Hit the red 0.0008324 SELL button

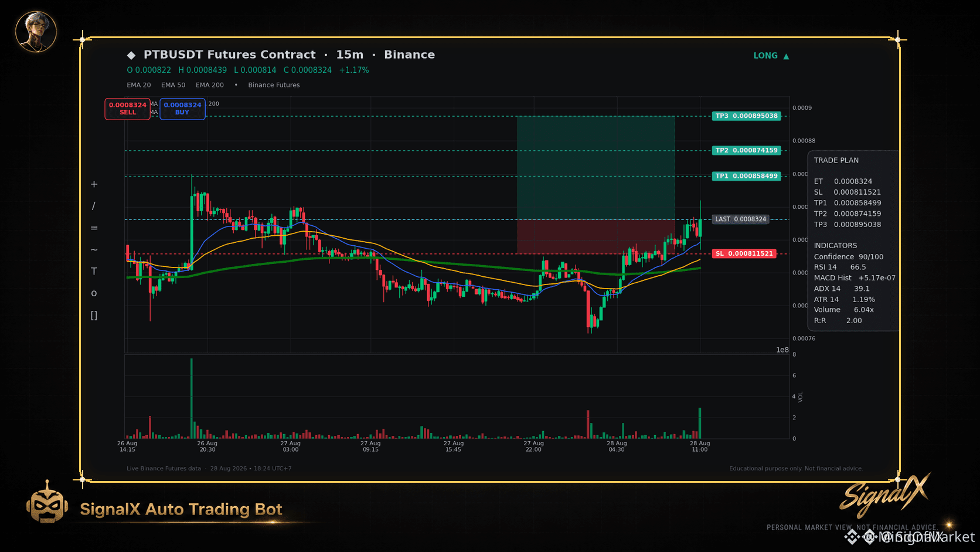tap(128, 109)
